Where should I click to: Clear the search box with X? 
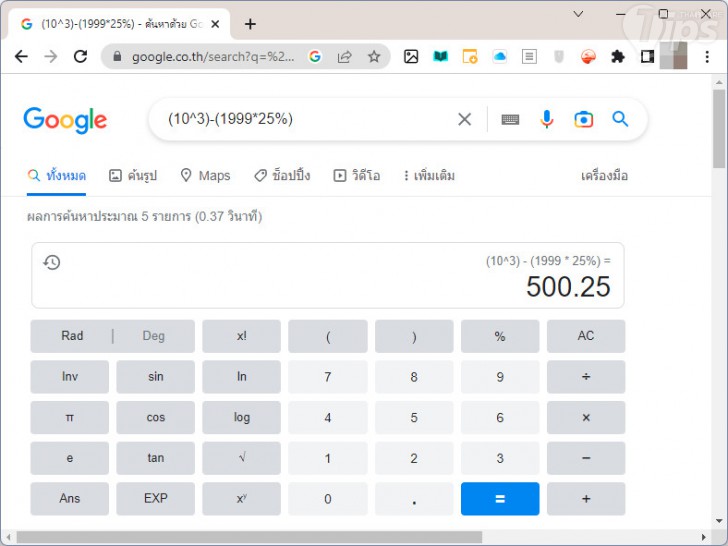tap(464, 119)
